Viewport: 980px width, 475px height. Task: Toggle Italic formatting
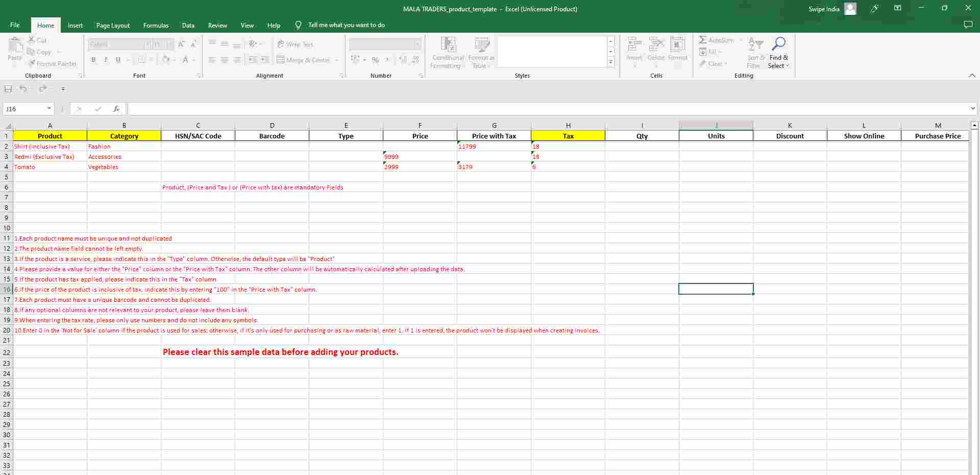[x=106, y=60]
